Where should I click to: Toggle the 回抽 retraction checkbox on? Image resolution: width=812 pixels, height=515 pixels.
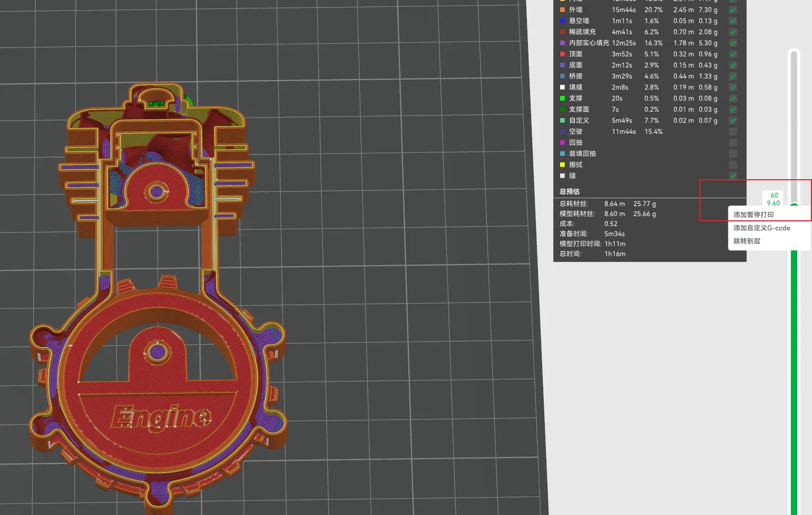(732, 142)
